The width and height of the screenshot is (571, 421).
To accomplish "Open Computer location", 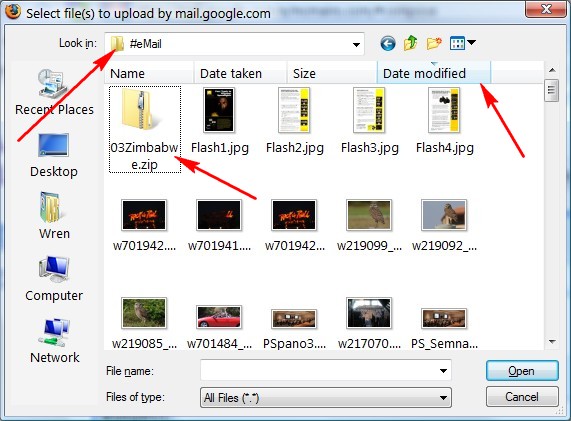I will point(54,280).
